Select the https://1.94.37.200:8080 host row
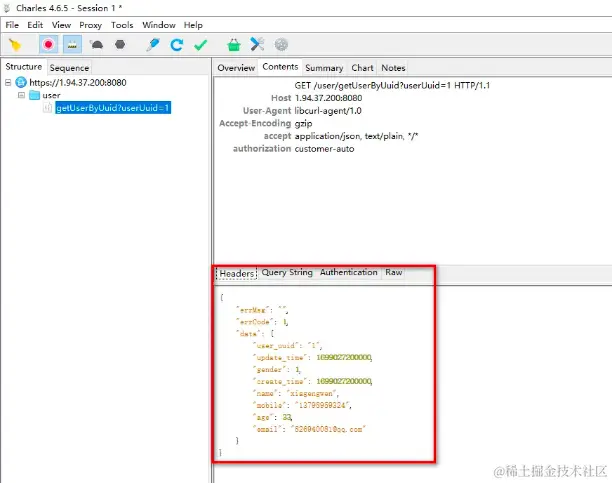 [x=78, y=82]
